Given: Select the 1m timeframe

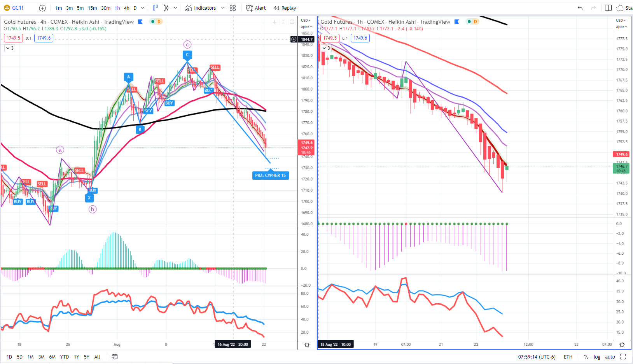Looking at the screenshot, I should pyautogui.click(x=59, y=8).
